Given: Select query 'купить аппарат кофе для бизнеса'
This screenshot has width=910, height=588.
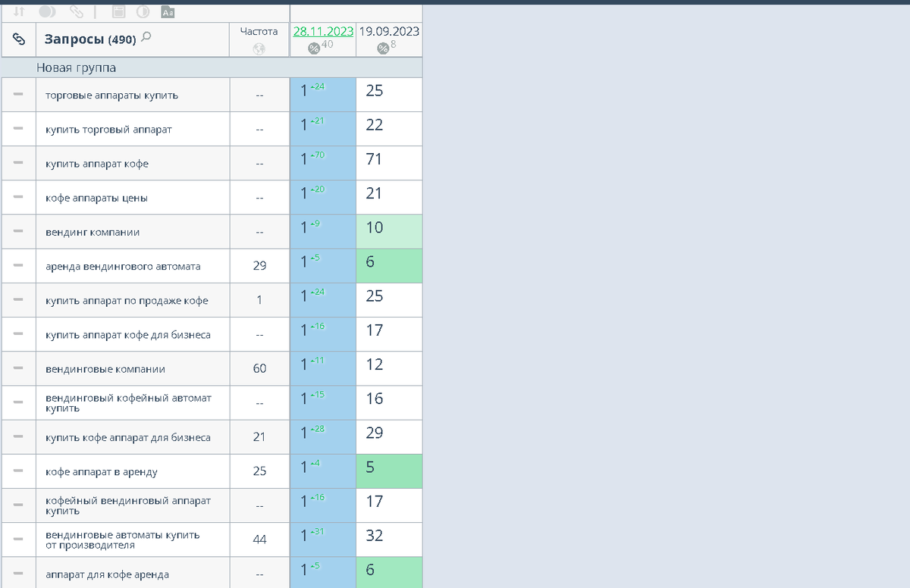Looking at the screenshot, I should click(x=128, y=335).
